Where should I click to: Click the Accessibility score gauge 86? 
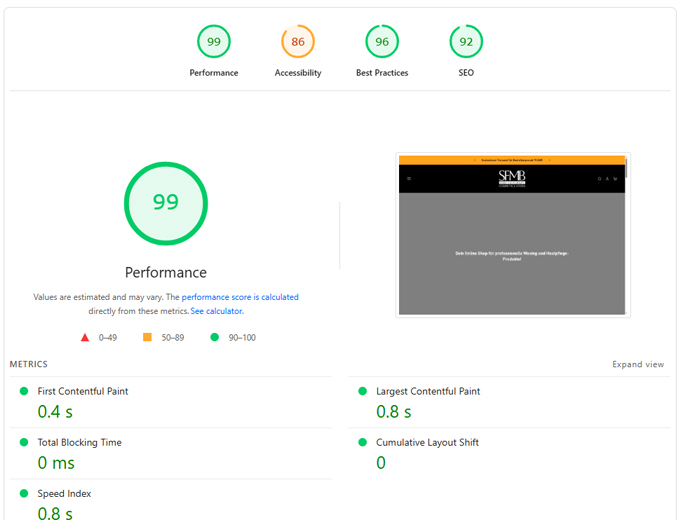[298, 42]
